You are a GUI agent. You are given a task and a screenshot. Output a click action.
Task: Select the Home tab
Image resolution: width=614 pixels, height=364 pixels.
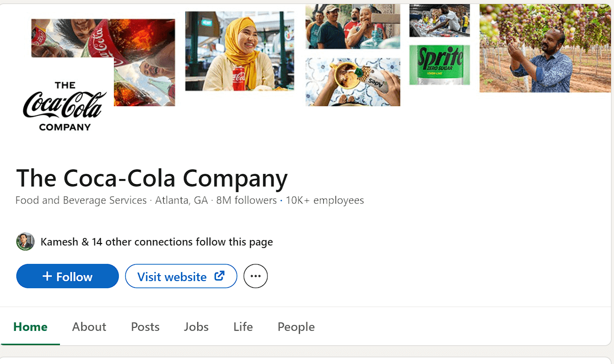pos(30,327)
